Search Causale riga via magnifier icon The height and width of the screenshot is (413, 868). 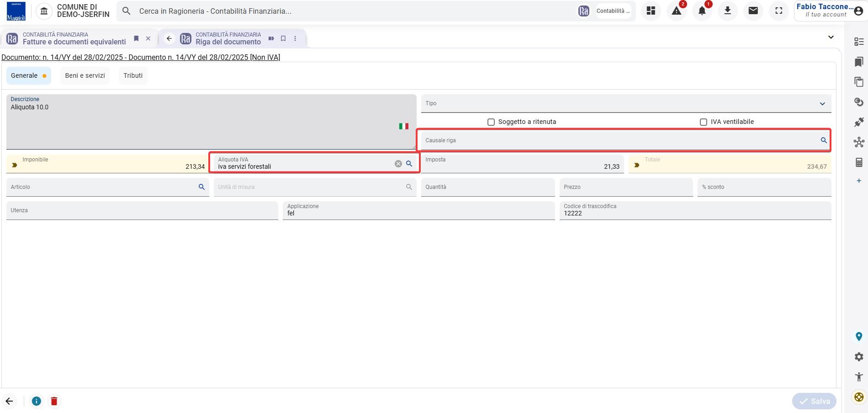click(824, 140)
